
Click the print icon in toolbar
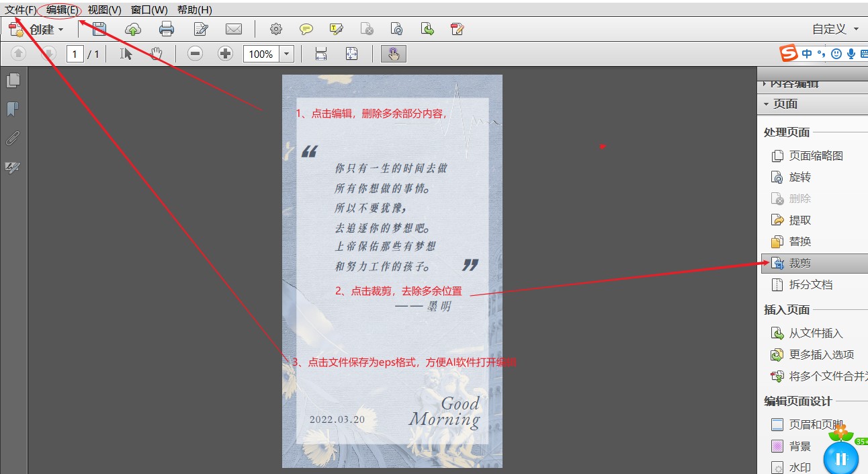click(167, 29)
